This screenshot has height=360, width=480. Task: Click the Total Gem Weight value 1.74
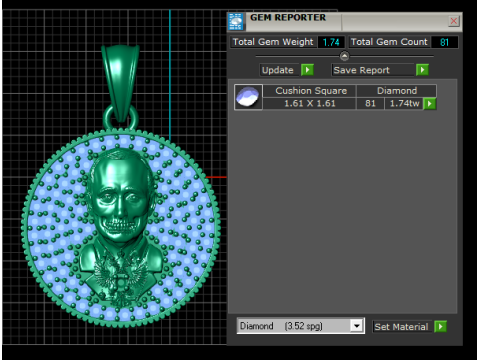click(x=331, y=42)
